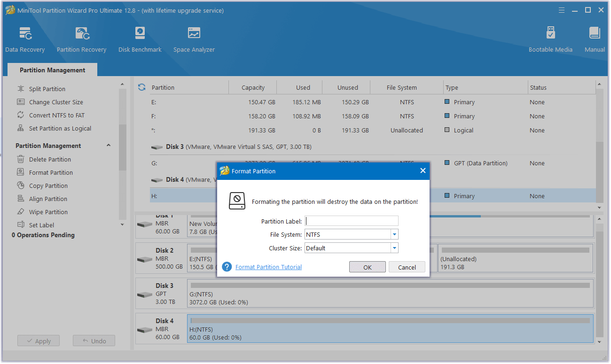Click the Set Label icon
611x364 pixels.
click(21, 225)
